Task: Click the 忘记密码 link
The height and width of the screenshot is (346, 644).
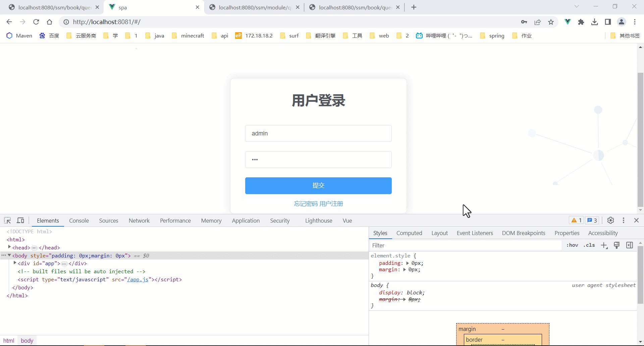Action: tap(306, 204)
